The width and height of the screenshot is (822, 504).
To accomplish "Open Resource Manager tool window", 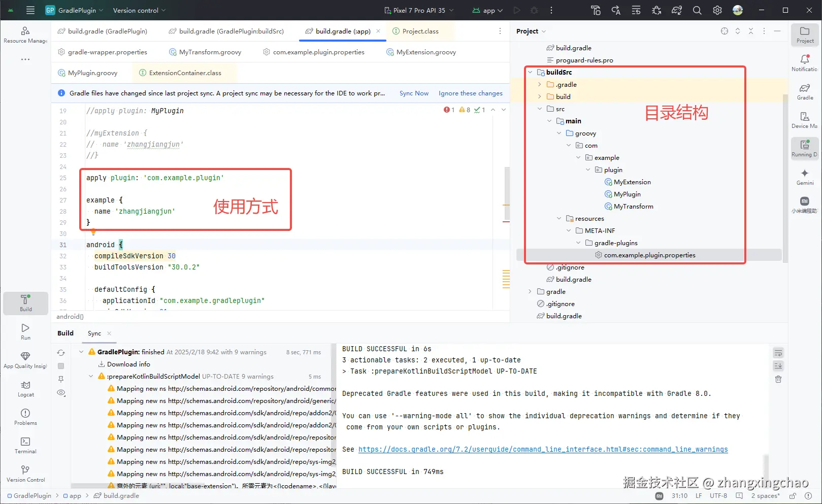I will point(25,35).
